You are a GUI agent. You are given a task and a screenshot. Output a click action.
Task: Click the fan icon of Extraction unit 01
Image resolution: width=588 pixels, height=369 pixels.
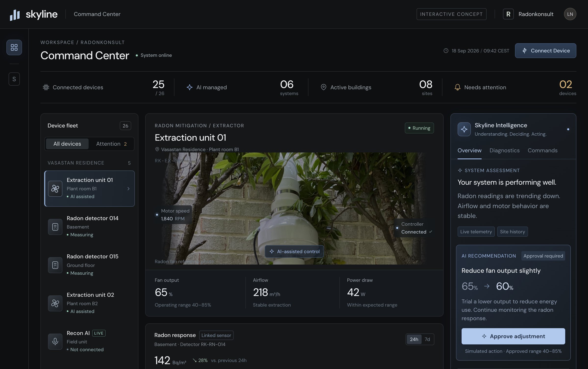[55, 189]
